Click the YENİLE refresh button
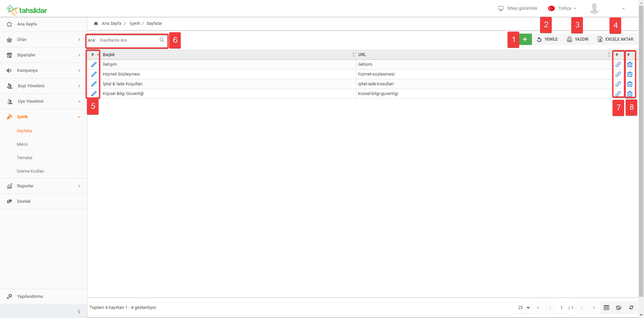Image resolution: width=644 pixels, height=318 pixels. click(547, 39)
